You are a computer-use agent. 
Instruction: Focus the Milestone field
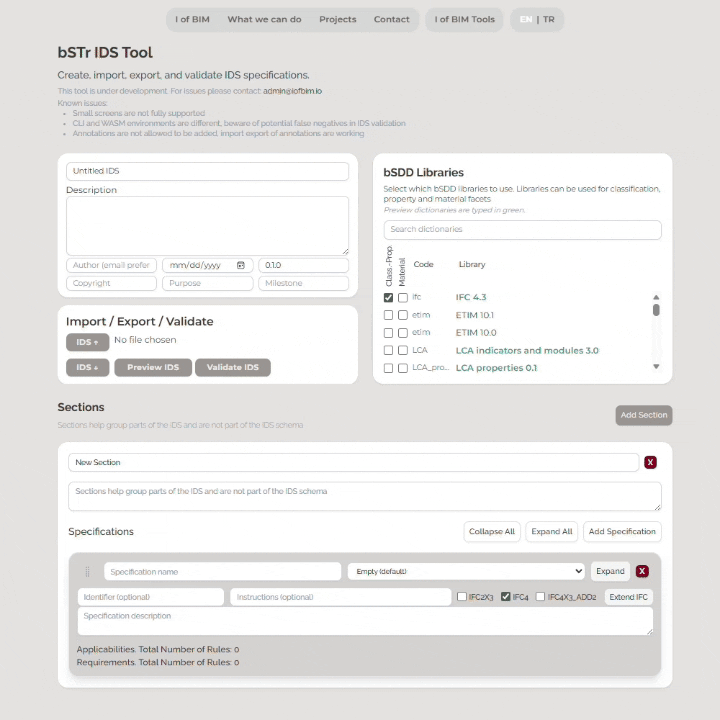point(304,283)
